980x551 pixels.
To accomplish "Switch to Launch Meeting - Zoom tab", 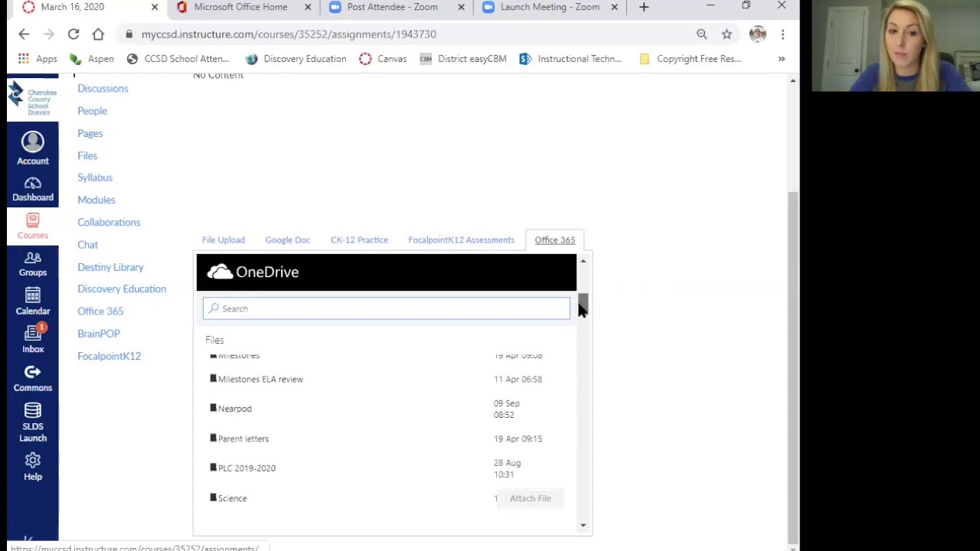I will 550,7.
